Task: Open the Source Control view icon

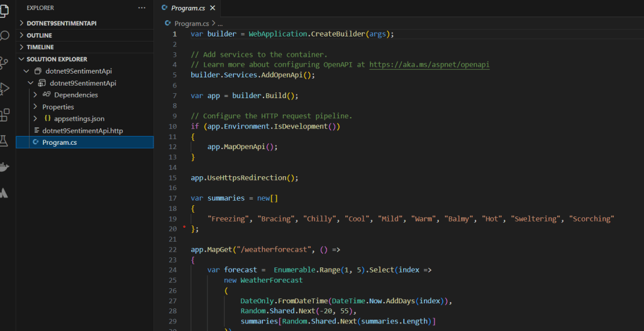Action: [4, 62]
